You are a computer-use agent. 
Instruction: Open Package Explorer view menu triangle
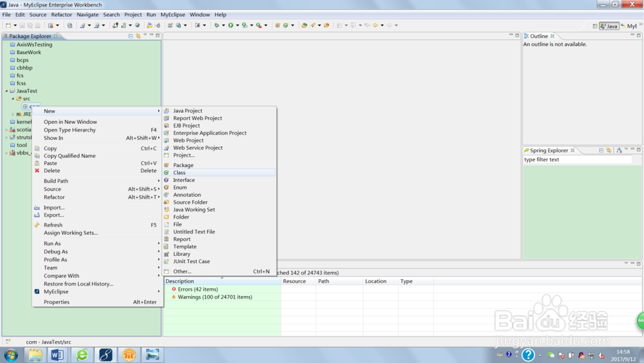(145, 35)
